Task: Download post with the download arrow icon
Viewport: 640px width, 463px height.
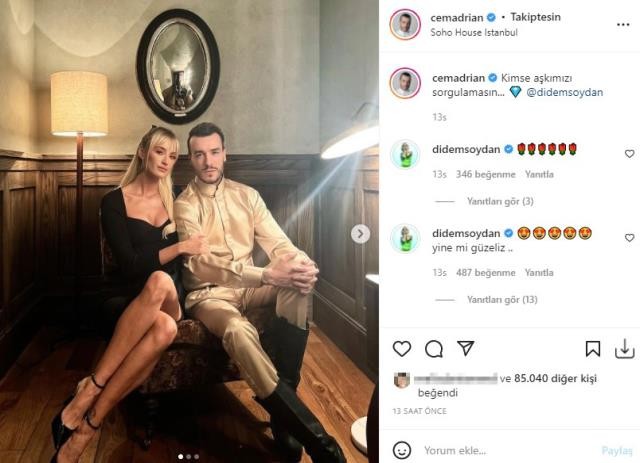Action: pyautogui.click(x=624, y=349)
